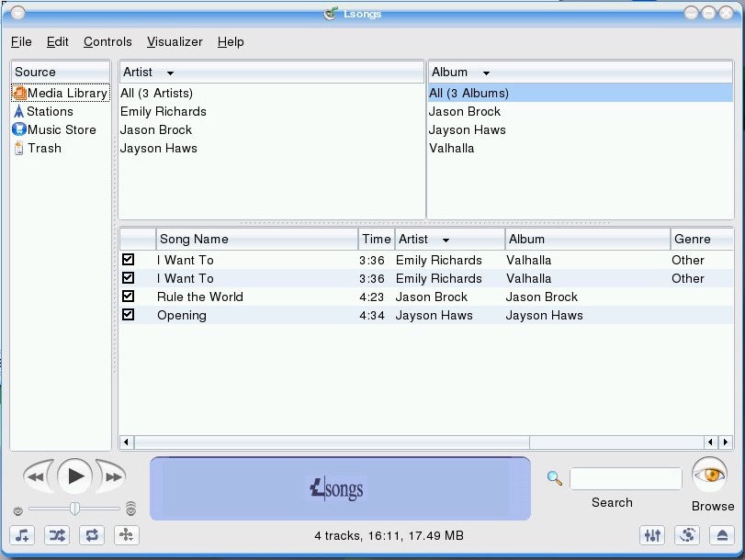The image size is (745, 560).
Task: Click the fast forward next track button
Action: 113,476
